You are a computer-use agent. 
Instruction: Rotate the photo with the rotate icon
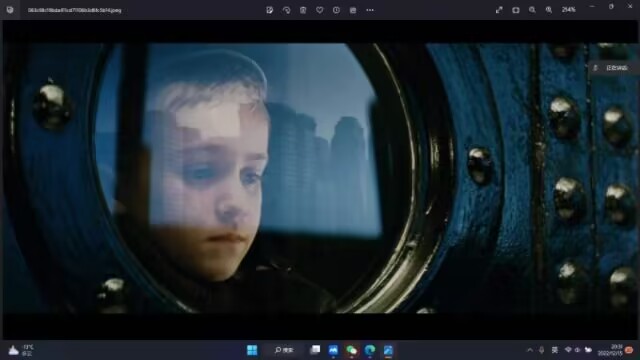click(x=287, y=10)
